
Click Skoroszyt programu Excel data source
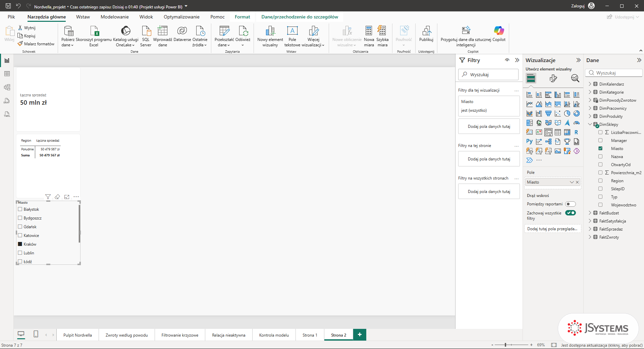(x=94, y=36)
